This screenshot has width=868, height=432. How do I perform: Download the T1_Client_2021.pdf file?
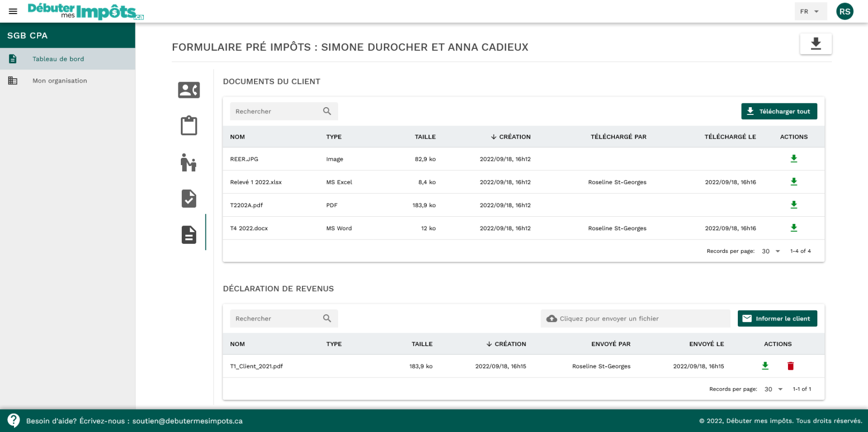[765, 366]
